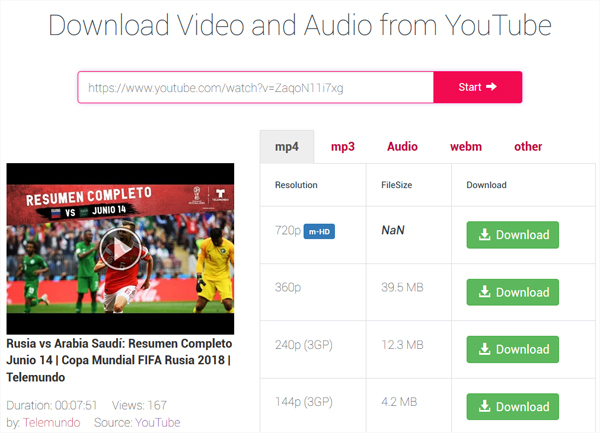Click the 39.5 MB file size
The width and height of the screenshot is (600, 433).
tap(402, 288)
